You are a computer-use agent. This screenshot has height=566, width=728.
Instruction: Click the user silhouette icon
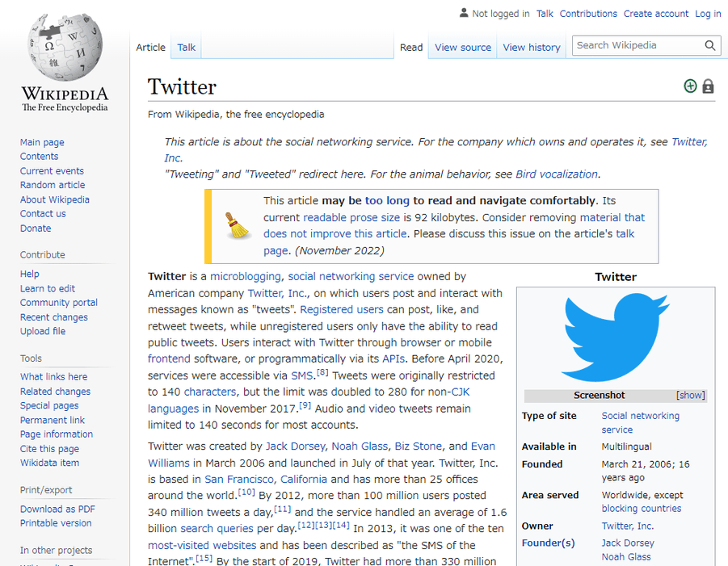(x=464, y=13)
